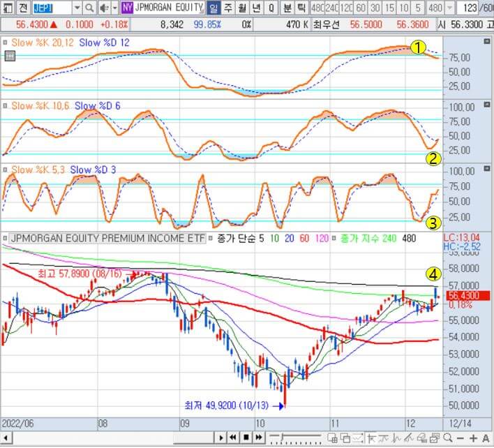This screenshot has width=494, height=448.
Task: Click the 60 moving average legend label
Action: point(304,239)
